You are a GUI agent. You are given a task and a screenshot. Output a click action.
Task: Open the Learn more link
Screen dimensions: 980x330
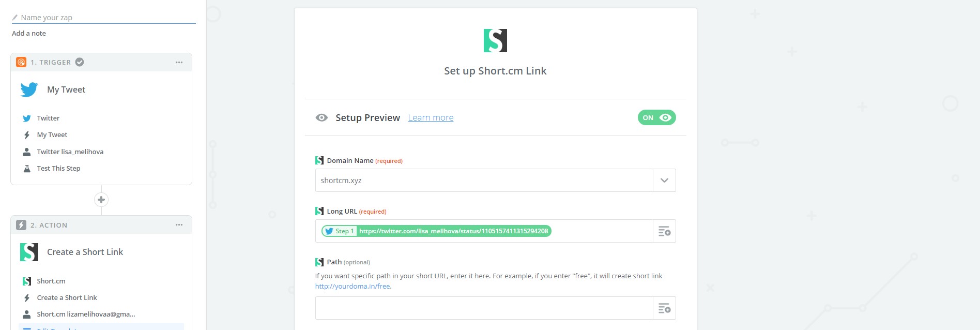[x=431, y=118]
